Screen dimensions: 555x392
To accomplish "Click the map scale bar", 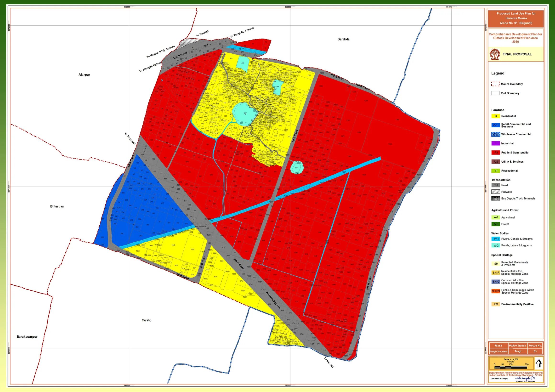I will pyautogui.click(x=510, y=367).
